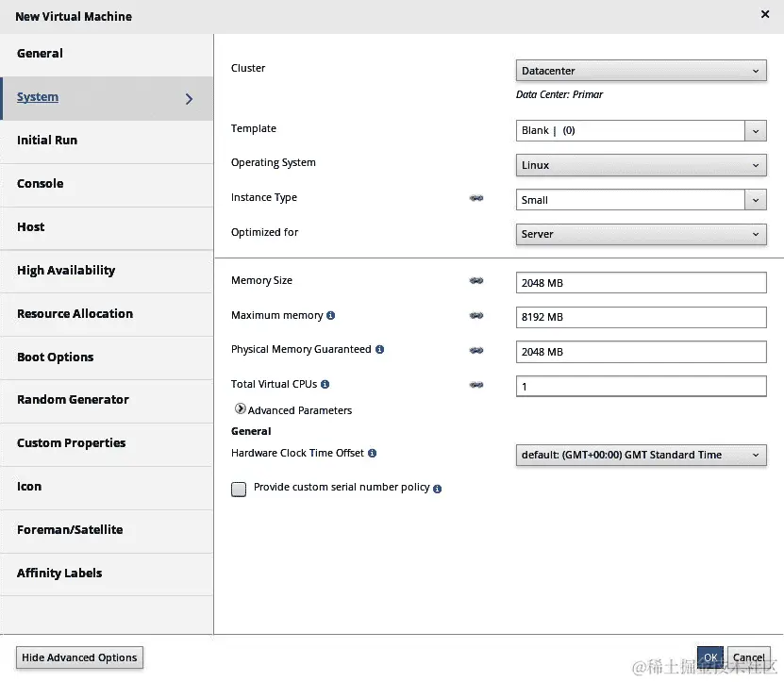Open the High Availability tab
The width and height of the screenshot is (784, 682).
tap(66, 271)
